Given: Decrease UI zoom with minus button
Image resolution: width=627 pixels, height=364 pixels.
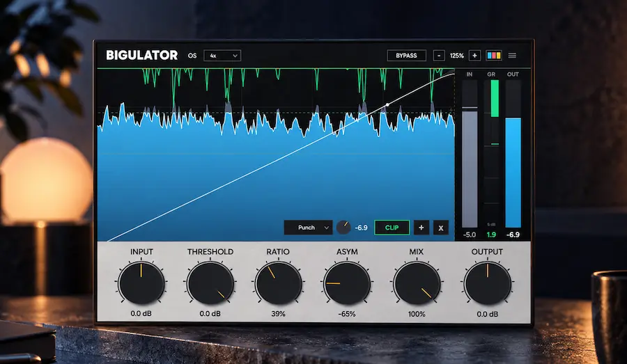Looking at the screenshot, I should click(x=439, y=56).
